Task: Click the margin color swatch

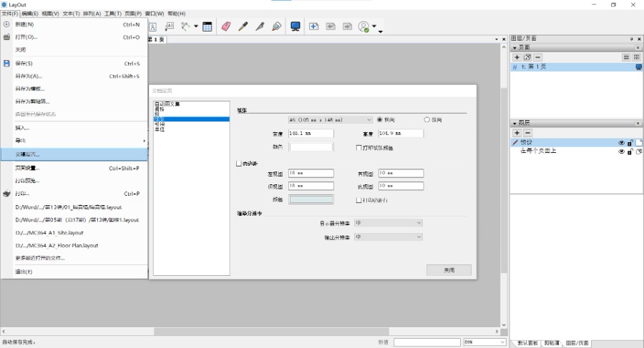Action: click(x=311, y=199)
